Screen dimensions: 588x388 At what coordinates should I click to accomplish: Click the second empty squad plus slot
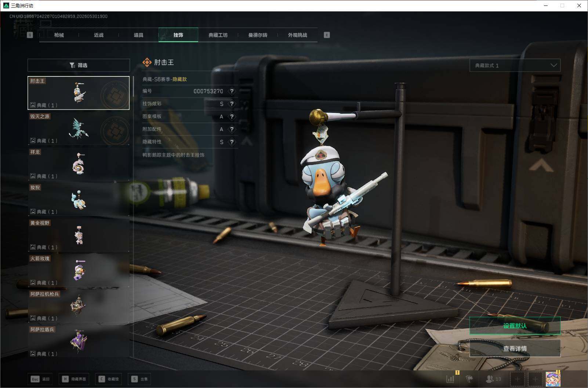click(x=535, y=379)
